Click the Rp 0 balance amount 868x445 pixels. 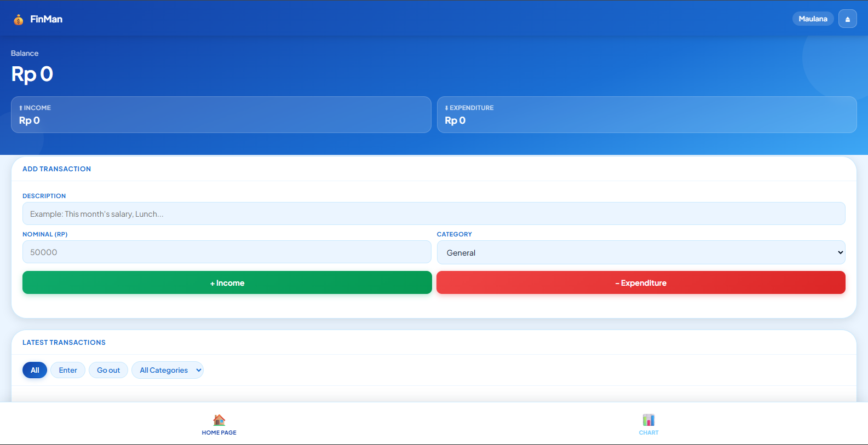pos(32,74)
